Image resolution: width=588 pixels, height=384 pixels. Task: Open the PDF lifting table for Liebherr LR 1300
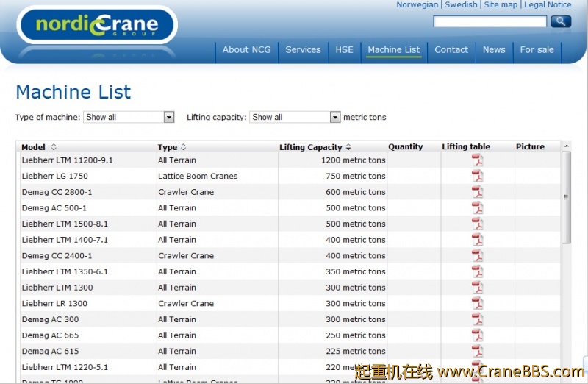477,304
